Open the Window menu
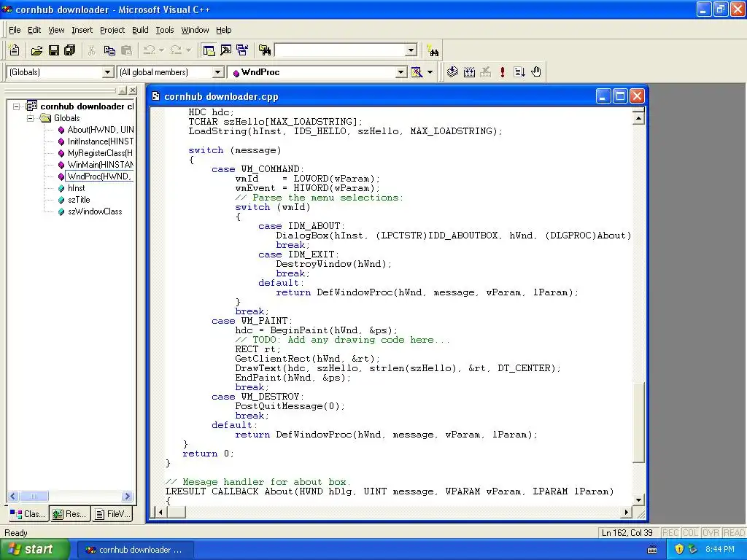Screen dimensions: 747x560 click(195, 30)
